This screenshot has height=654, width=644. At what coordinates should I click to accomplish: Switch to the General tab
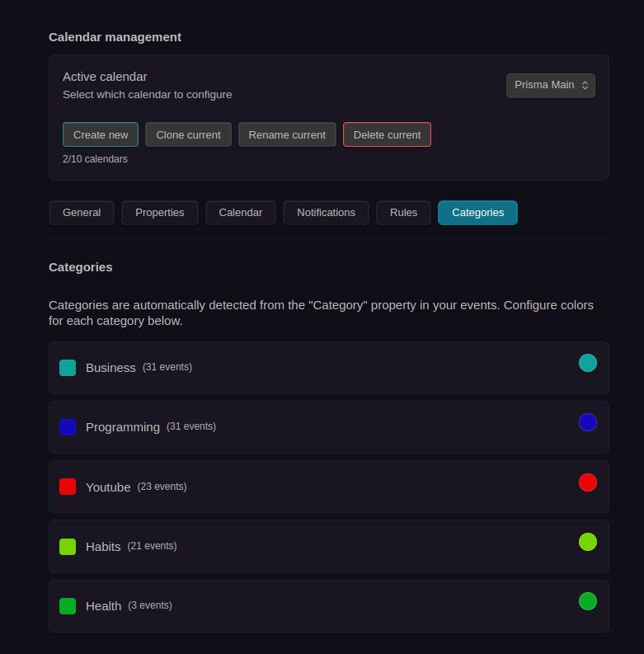coord(82,213)
